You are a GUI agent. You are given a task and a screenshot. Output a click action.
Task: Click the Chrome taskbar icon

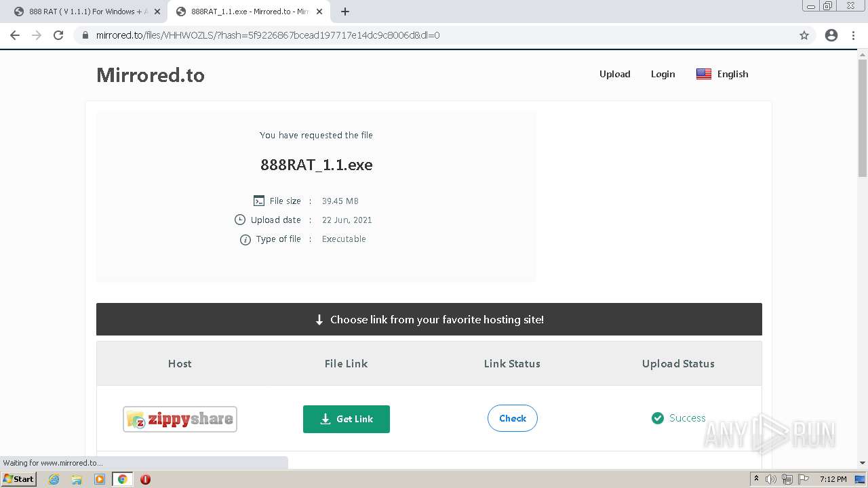coord(123,479)
